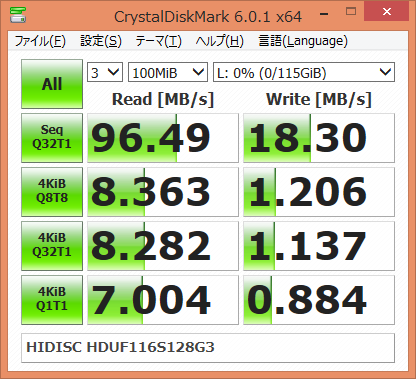The image size is (416, 379).
Task: Minimize the CrystalDiskMark window
Action: pyautogui.click(x=324, y=13)
